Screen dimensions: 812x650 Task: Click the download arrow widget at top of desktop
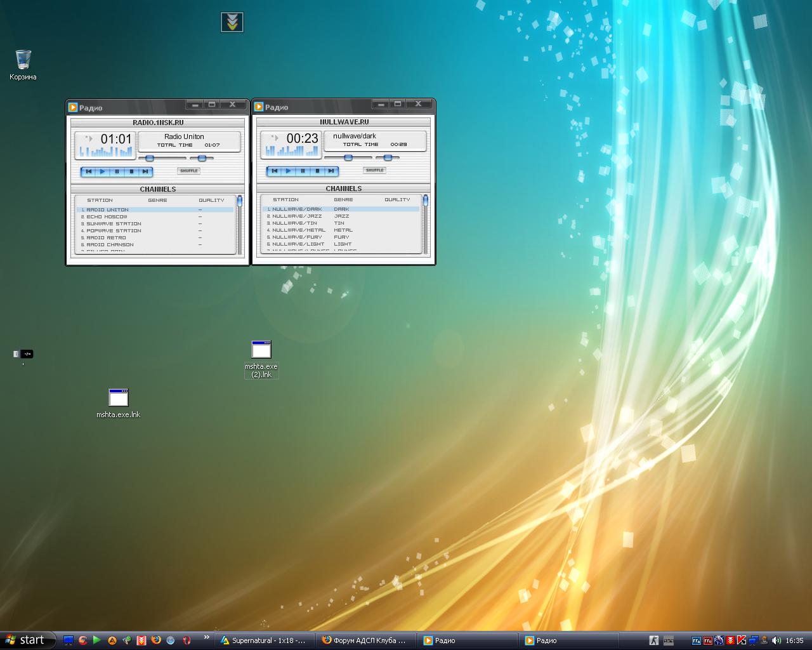pyautogui.click(x=232, y=22)
